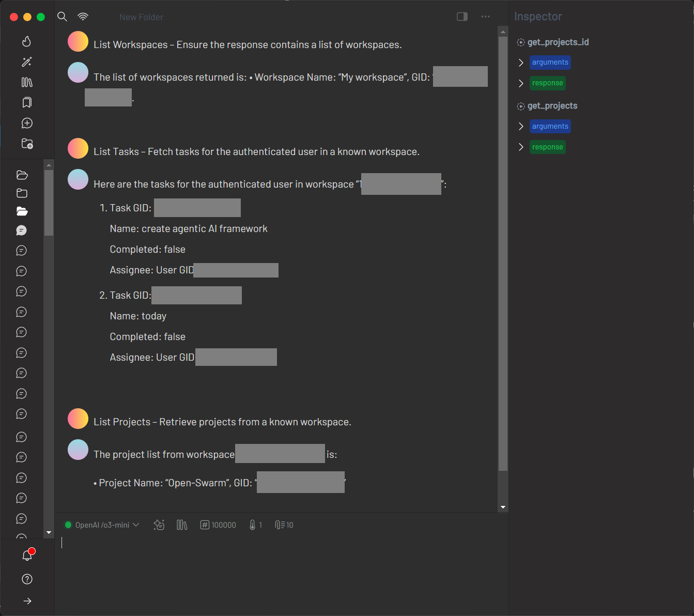Screen dimensions: 694x616
Task: Click the search magnifier icon
Action: click(x=62, y=17)
